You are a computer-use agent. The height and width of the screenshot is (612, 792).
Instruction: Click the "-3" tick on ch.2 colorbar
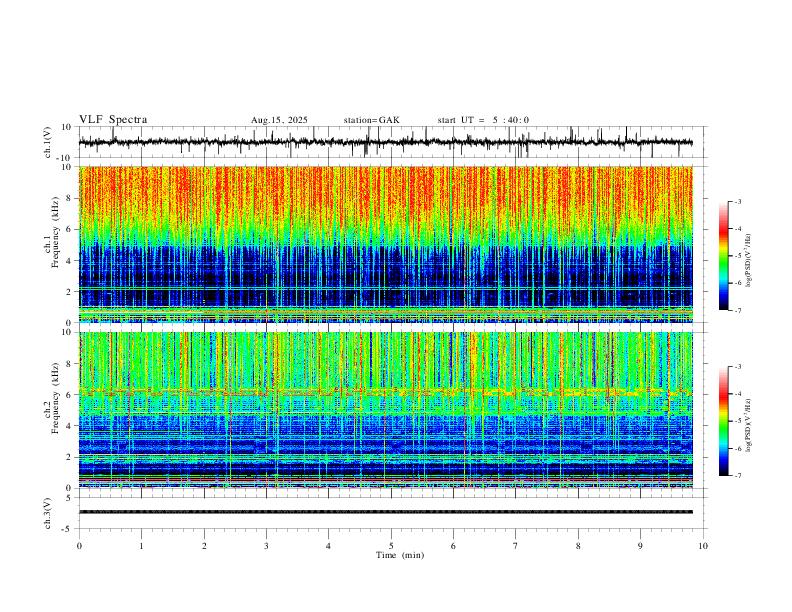coord(737,367)
